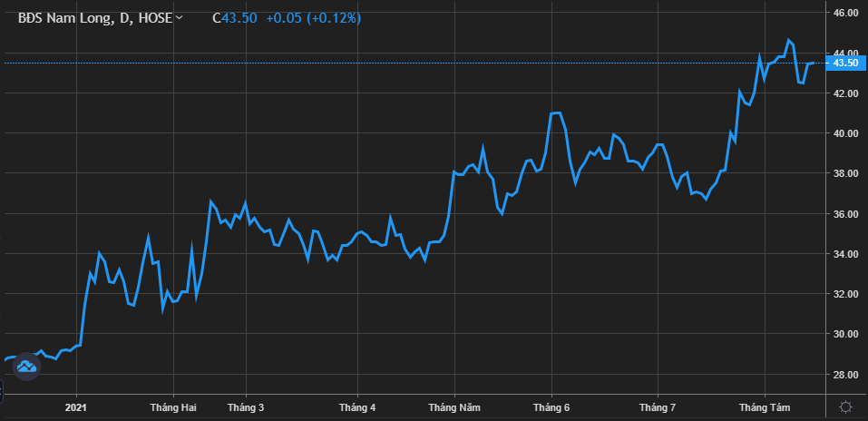Click the 38.00 price axis label
Viewport: 868px width, 421px height.
tap(846, 173)
